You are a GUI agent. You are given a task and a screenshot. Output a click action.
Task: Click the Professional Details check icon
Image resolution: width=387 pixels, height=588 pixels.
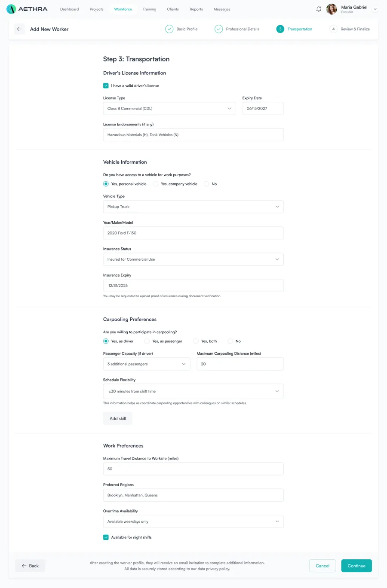219,29
